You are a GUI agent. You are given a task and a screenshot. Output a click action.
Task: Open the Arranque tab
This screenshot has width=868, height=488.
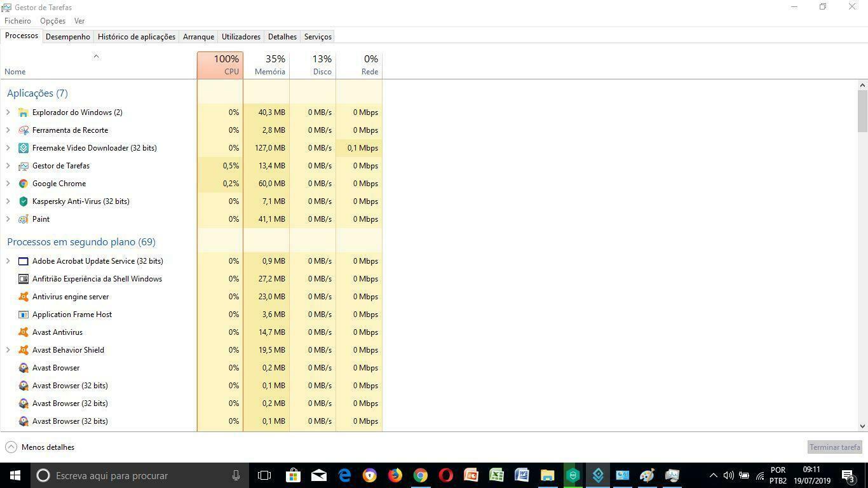click(198, 37)
